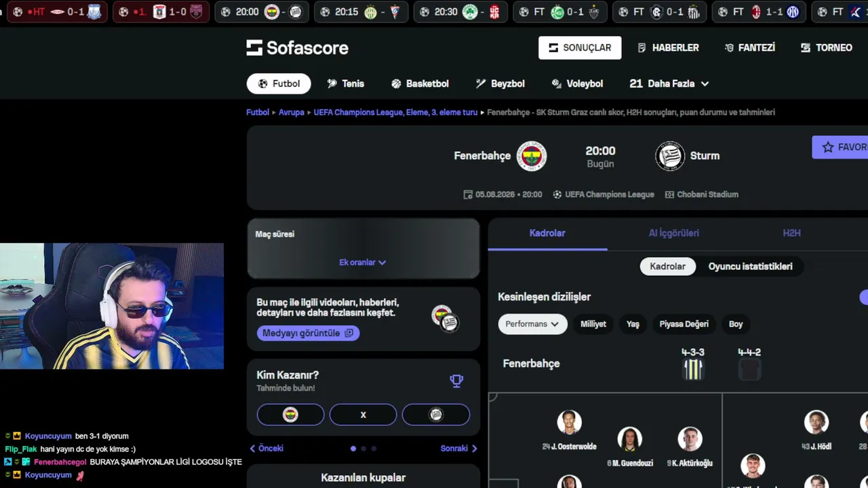Viewport: 868px width, 488px height.
Task: Click the Sturm Graz crest in match header
Action: [x=670, y=156]
